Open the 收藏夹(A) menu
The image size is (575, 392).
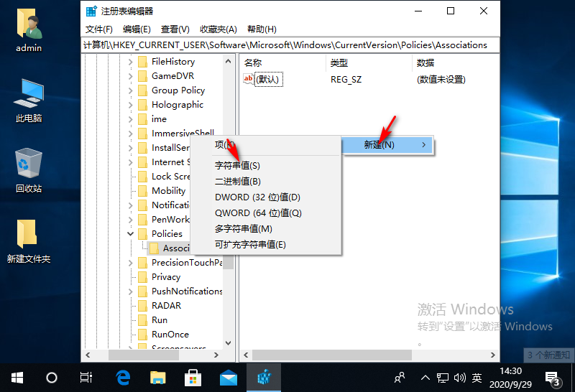point(218,29)
